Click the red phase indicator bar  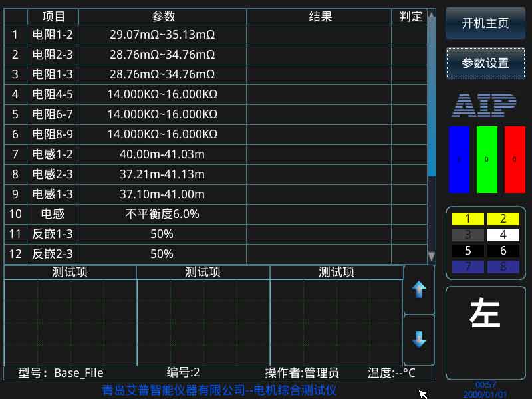coord(514,160)
